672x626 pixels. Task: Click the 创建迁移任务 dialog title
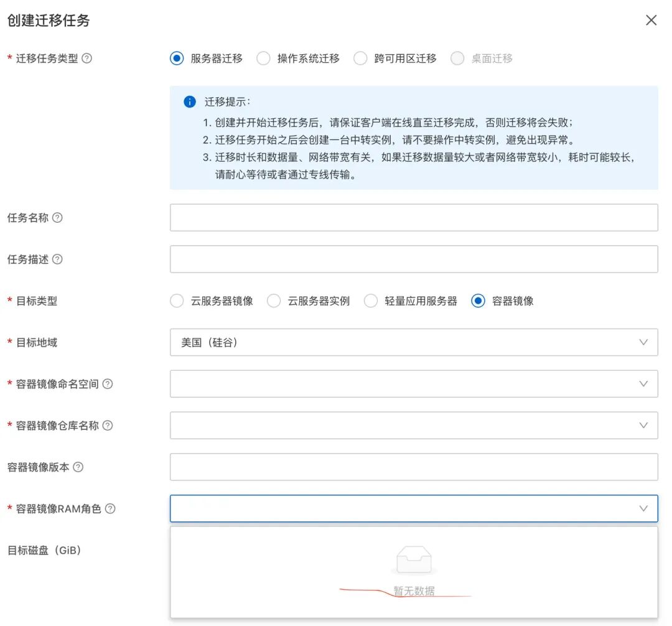49,20
